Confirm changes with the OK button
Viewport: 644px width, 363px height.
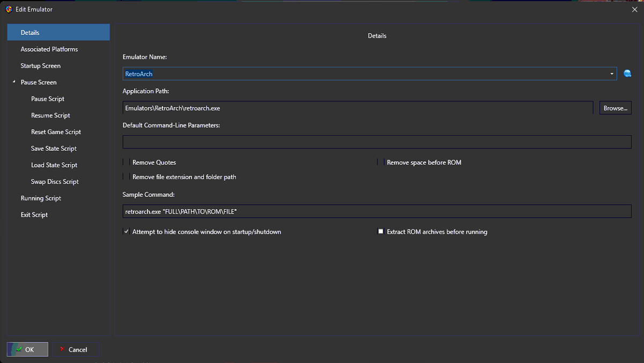point(27,350)
